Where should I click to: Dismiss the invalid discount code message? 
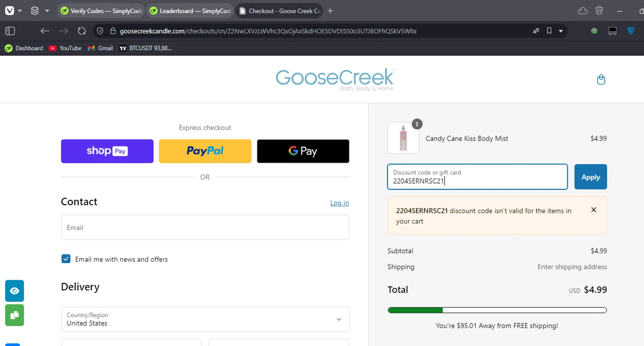tap(594, 210)
